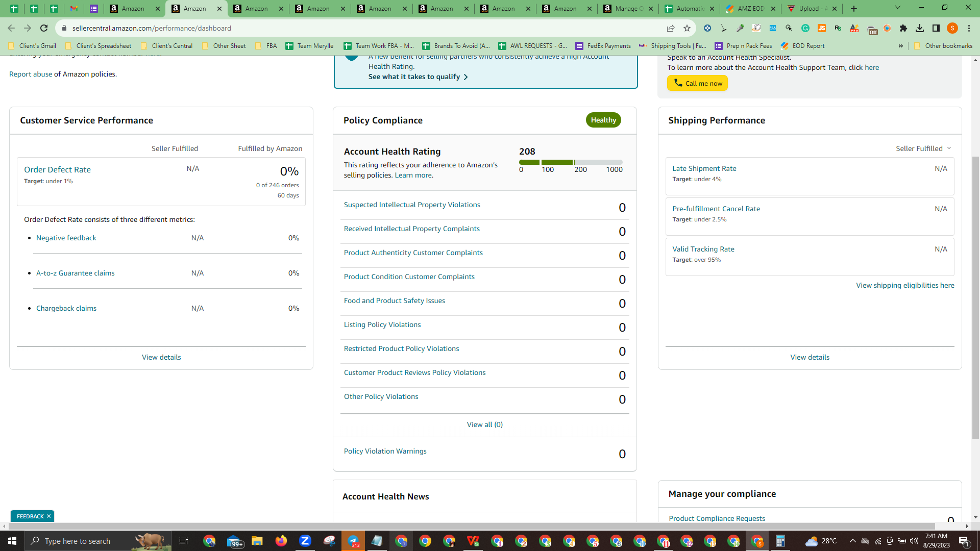Open the Client's Spreadsheet bookmark

tap(98, 46)
